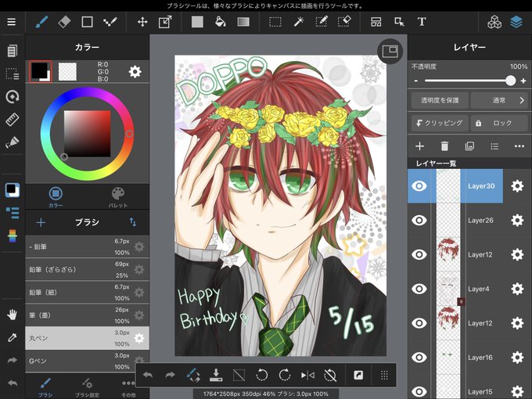Open the layer more options ellipsis
This screenshot has height=399, width=532.
point(519,146)
